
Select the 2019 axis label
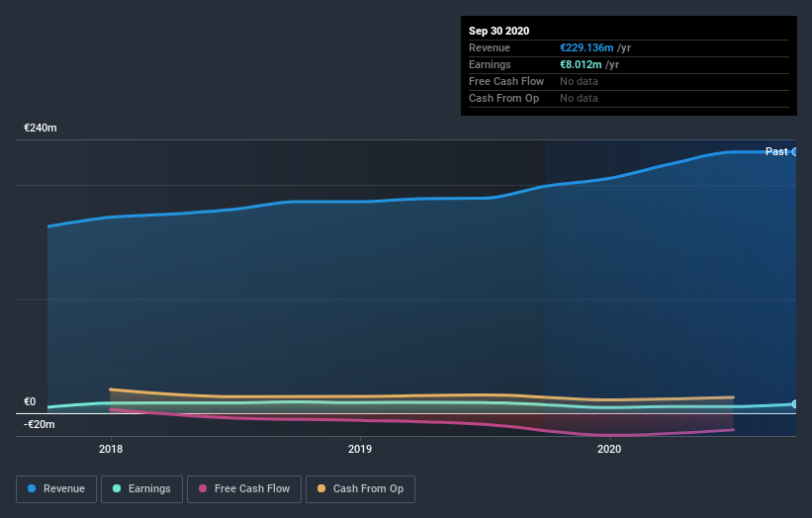click(360, 449)
